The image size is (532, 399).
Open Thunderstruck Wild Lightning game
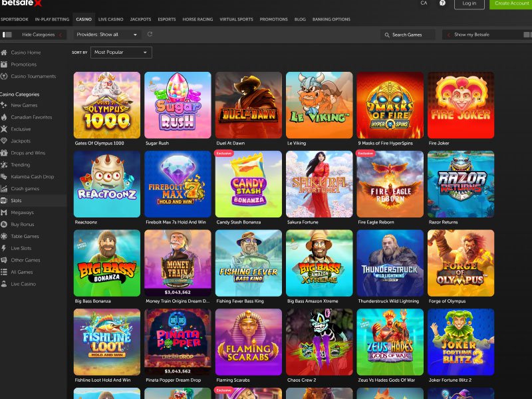390,263
